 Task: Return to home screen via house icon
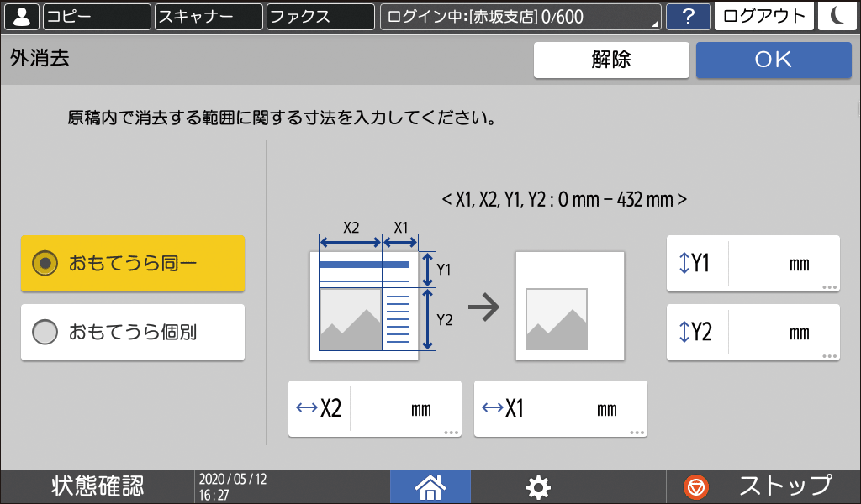pos(430,487)
